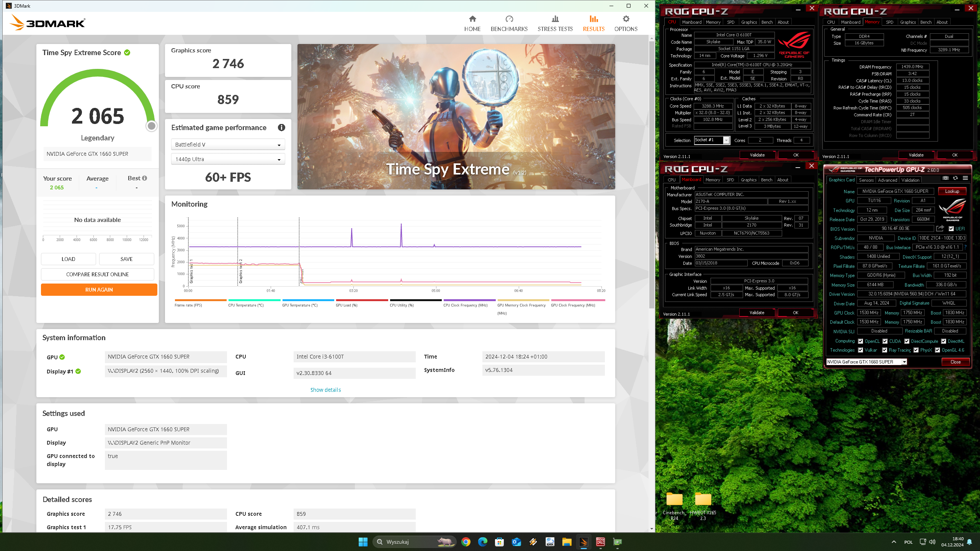This screenshot has width=980, height=551.
Task: Click the Lookup button in GPU-Z
Action: coord(952,191)
